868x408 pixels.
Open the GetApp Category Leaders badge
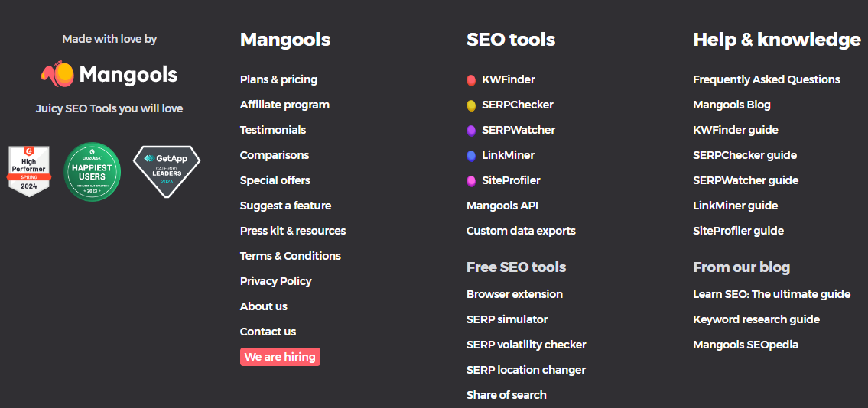pos(167,171)
